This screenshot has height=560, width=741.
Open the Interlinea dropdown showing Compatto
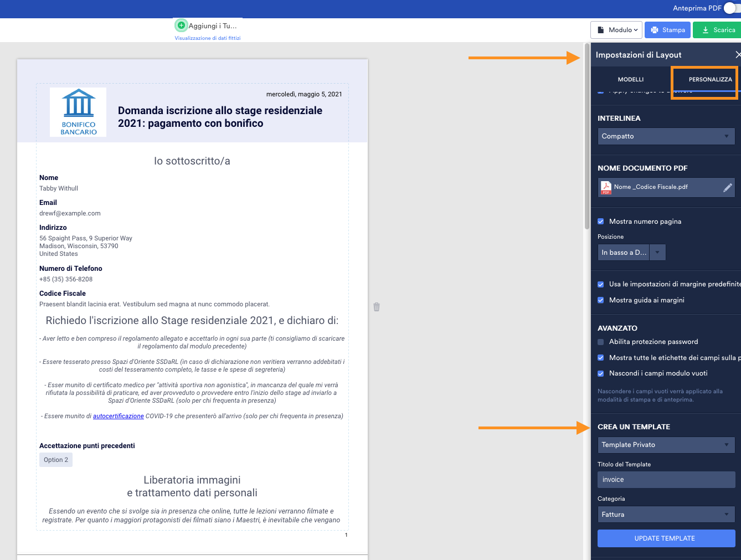(666, 136)
